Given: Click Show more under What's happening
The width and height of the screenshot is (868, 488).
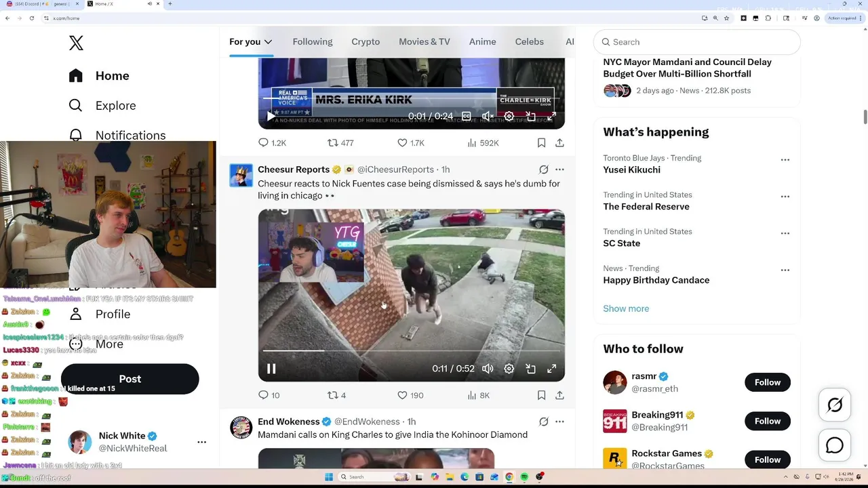Looking at the screenshot, I should click(626, 308).
